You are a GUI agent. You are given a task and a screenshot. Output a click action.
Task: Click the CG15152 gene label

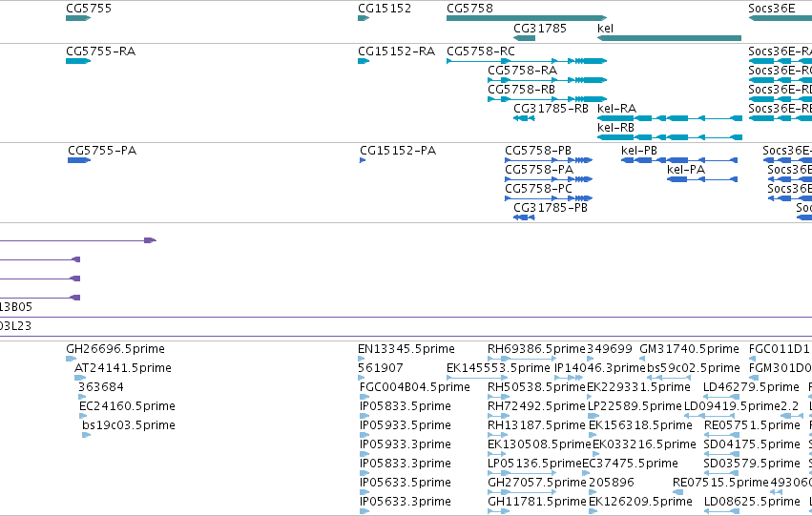[385, 9]
